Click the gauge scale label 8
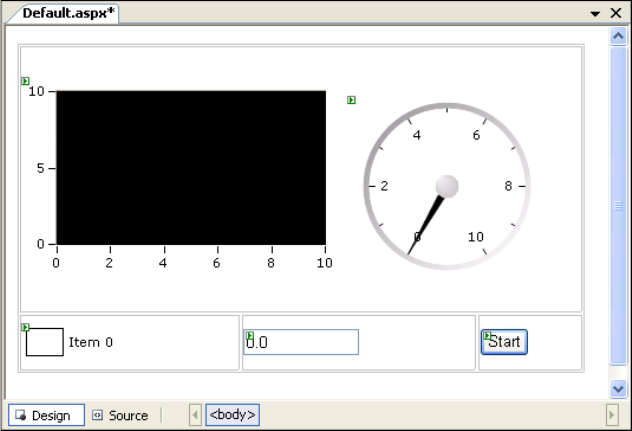The width and height of the screenshot is (632, 431). (508, 186)
